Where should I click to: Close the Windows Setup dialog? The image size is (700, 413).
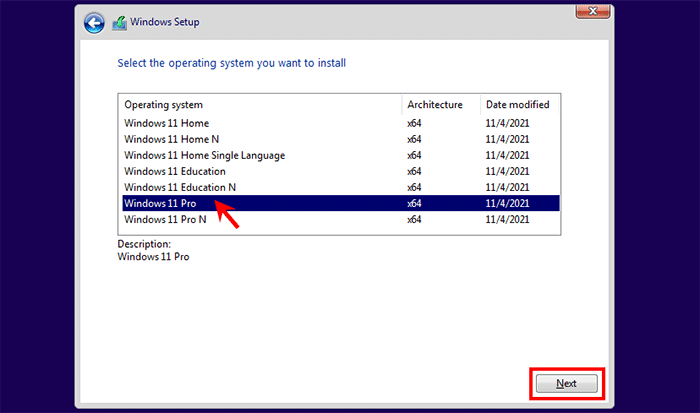(593, 11)
